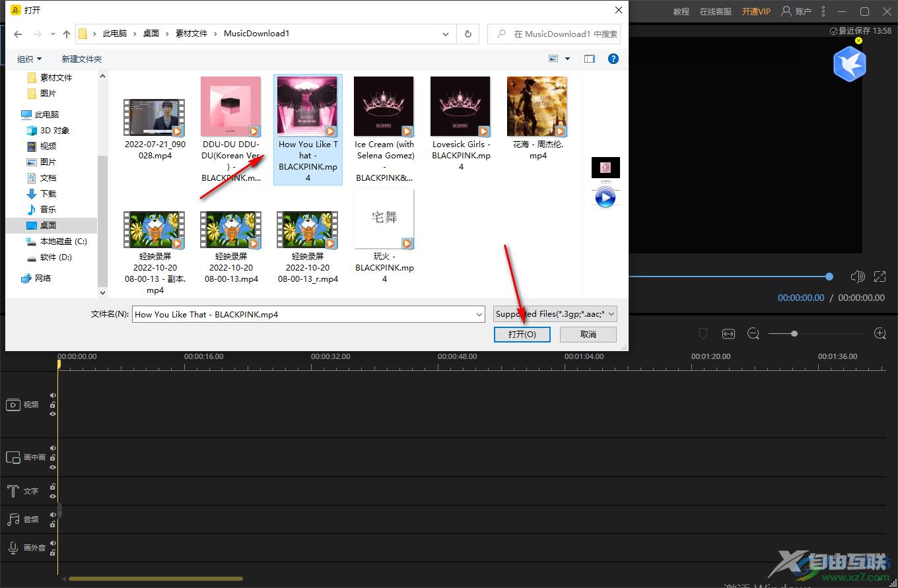
Task: Zoom out the timeline with minus magnifier
Action: (753, 334)
